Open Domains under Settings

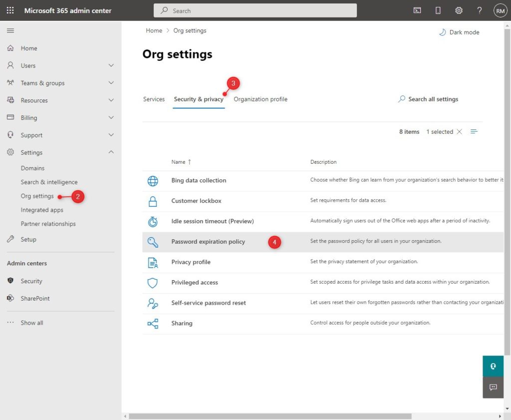coord(32,168)
